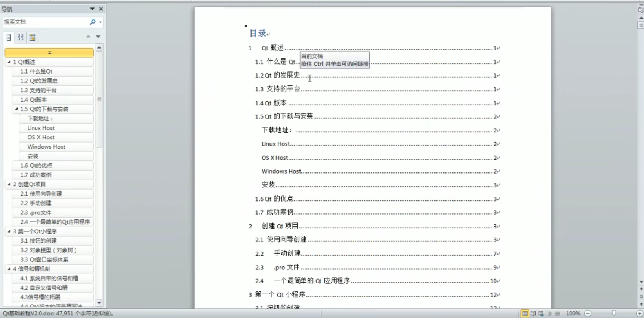Switch to the search results browse tab
Image resolution: width=644 pixels, height=318 pixels.
[32, 37]
